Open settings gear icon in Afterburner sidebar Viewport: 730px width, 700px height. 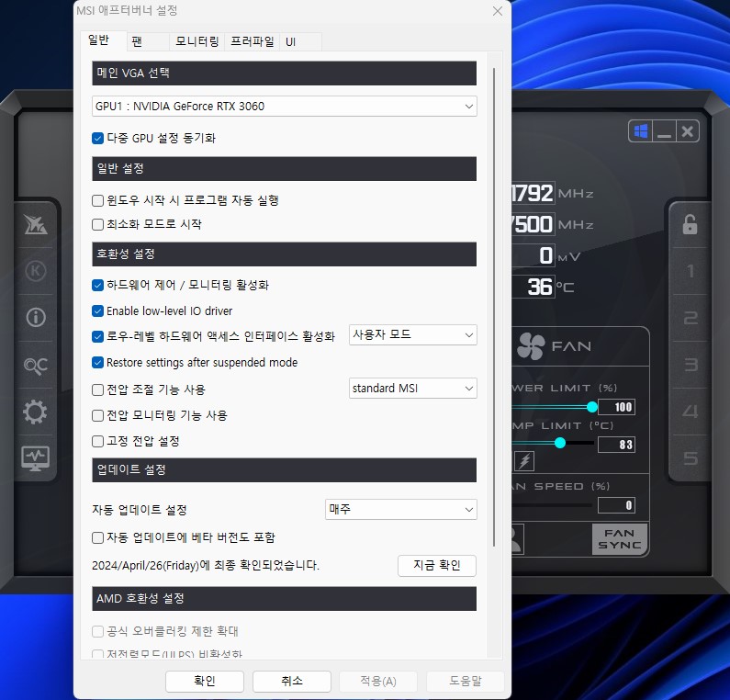pos(36,412)
